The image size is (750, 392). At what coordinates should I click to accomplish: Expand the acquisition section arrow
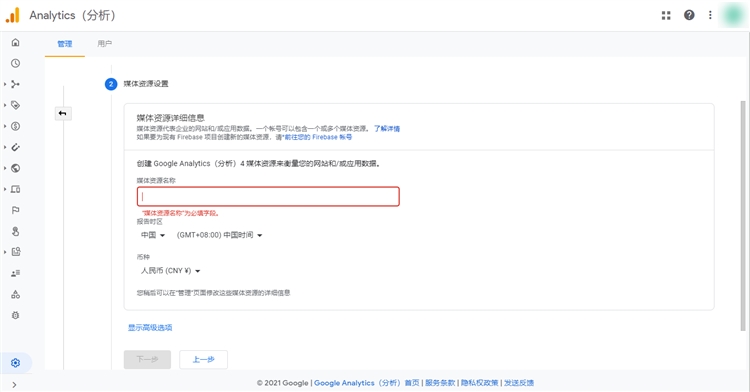5,84
